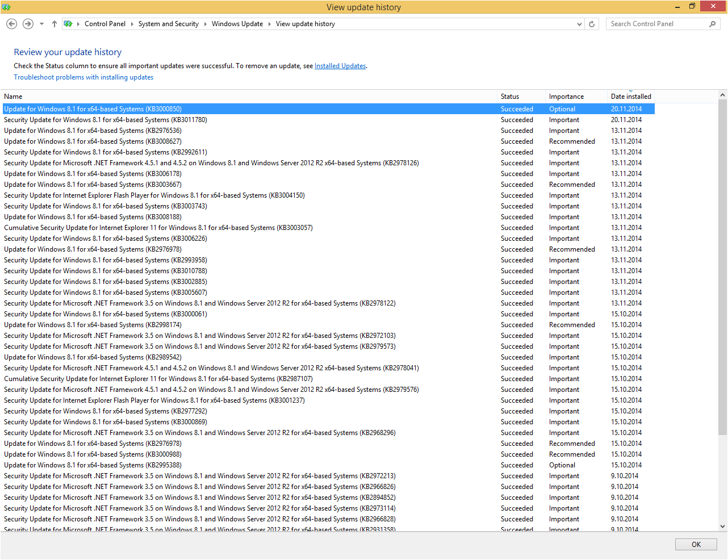
Task: Select Flash Player update KB3001237
Action: 328,400
